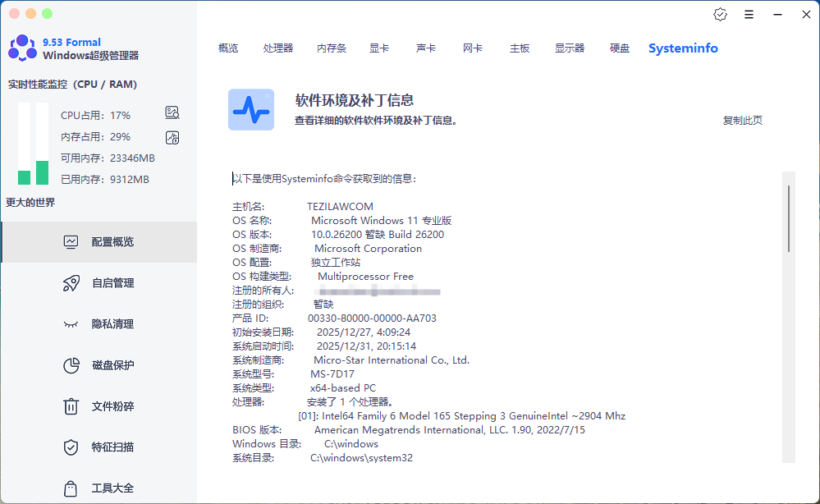Viewport: 820px width, 504px height.
Task: Select the 工具大全 lock icon
Action: click(72, 488)
